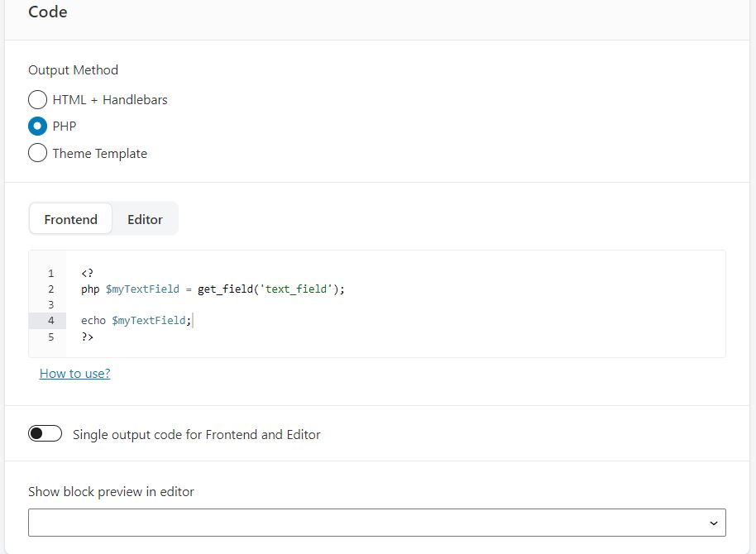Click the closing '?>' tag on line 5

tap(87, 337)
